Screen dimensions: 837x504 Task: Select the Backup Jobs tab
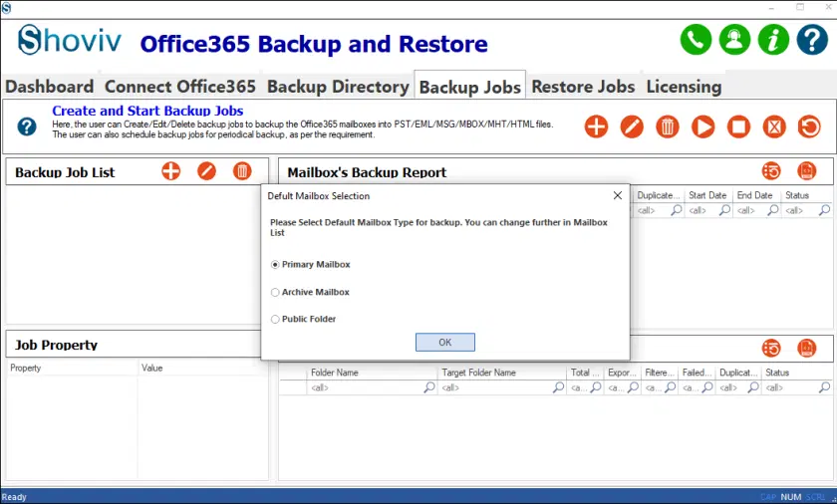pos(469,87)
